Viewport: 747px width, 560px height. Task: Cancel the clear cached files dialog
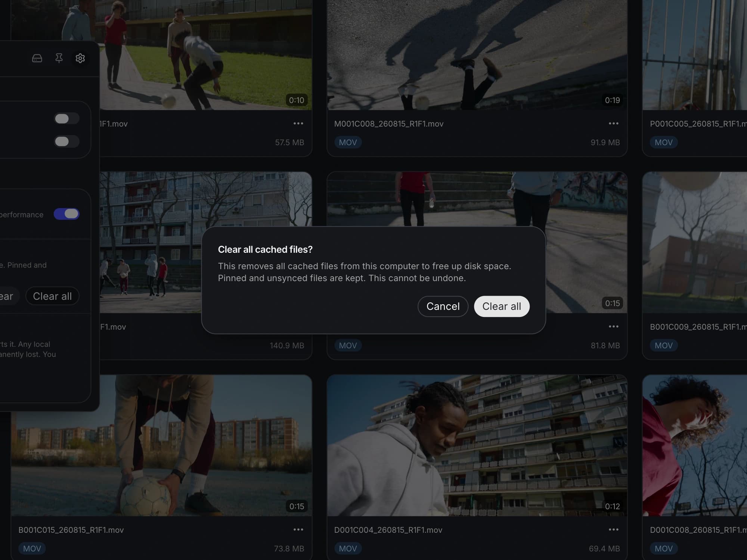click(443, 307)
